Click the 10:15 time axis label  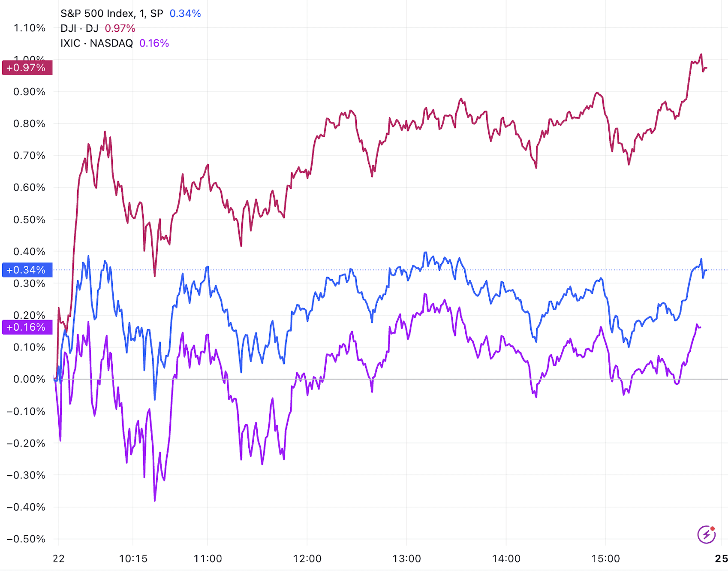click(133, 559)
